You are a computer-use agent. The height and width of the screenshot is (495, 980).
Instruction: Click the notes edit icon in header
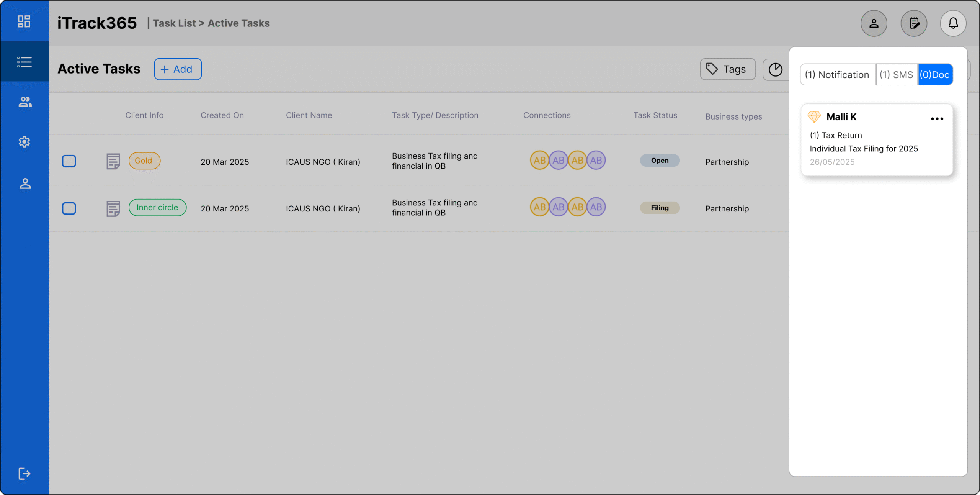click(x=914, y=23)
